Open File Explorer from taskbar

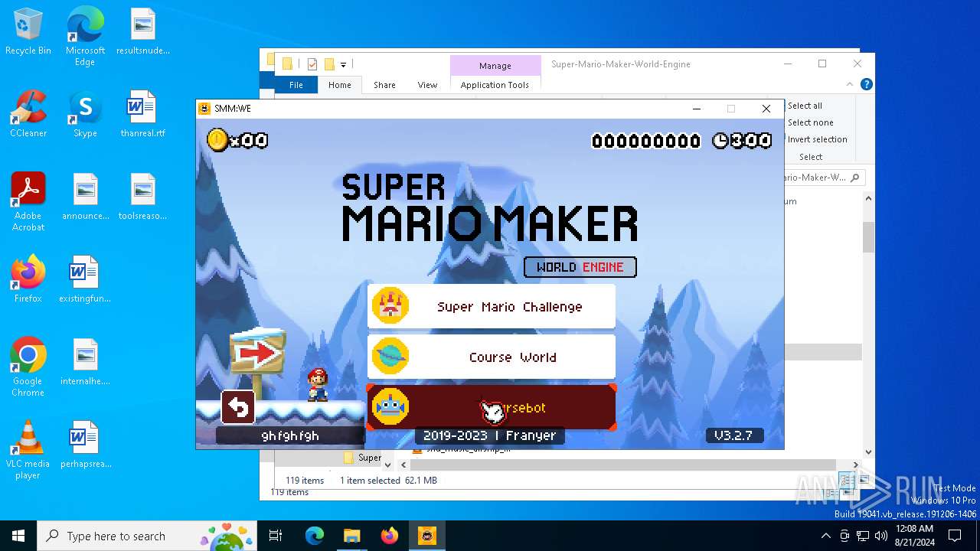[351, 536]
